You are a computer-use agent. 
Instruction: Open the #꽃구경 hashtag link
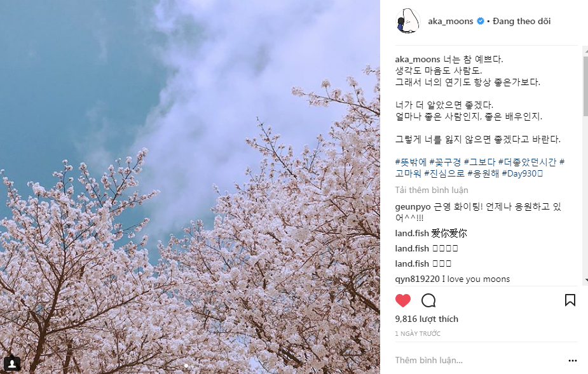click(x=445, y=162)
